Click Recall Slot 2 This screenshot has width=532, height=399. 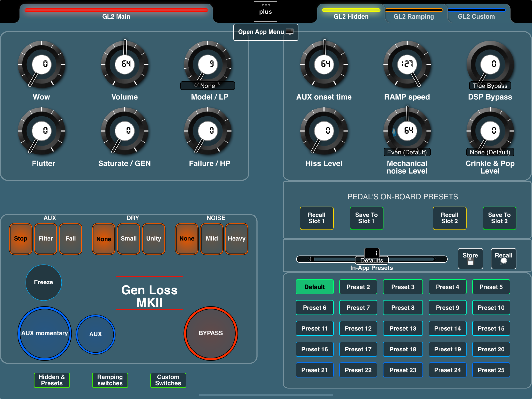(x=449, y=218)
